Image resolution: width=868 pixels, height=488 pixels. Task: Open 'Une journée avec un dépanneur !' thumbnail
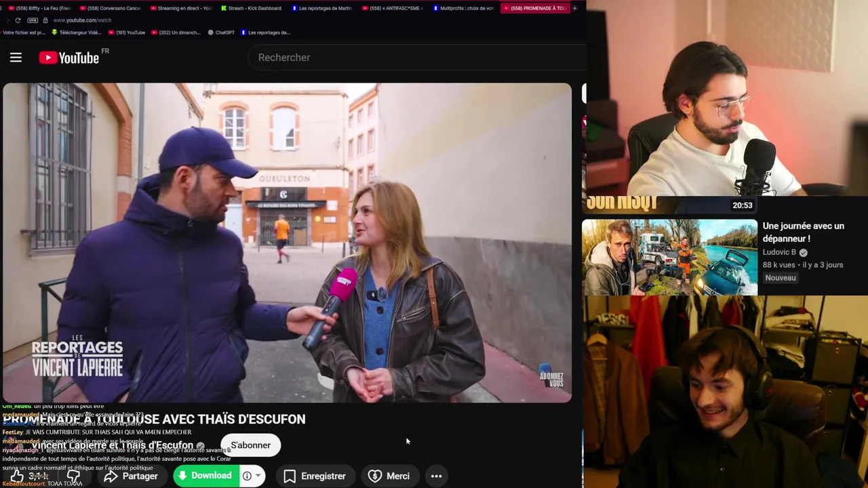669,257
